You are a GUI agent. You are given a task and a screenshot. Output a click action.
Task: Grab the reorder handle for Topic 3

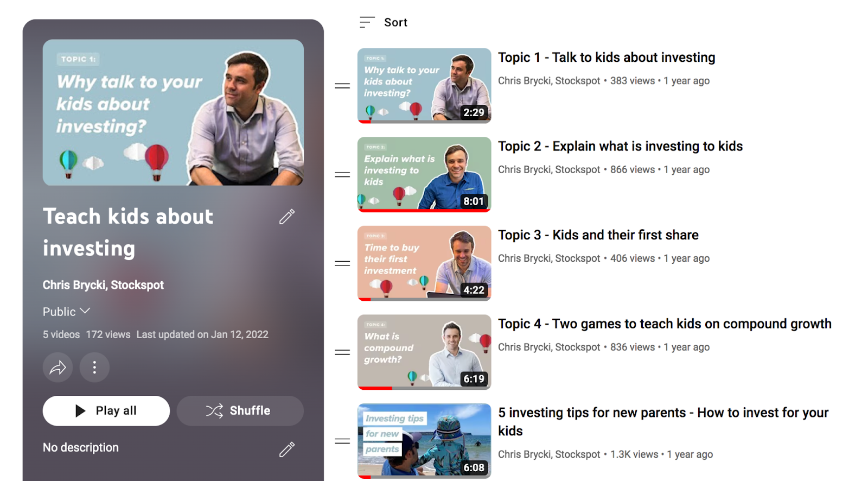(342, 264)
